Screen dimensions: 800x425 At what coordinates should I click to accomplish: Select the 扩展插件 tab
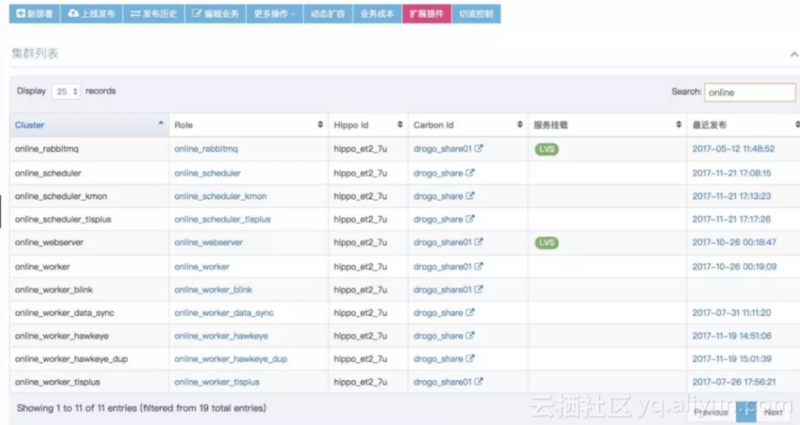pyautogui.click(x=427, y=14)
